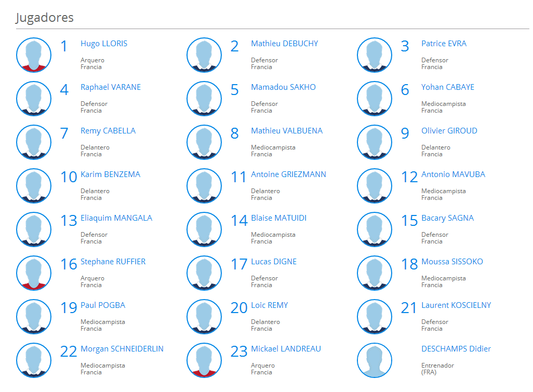
Task: Click shirt number 23 beside Mickael LANDREAU
Action: (x=239, y=352)
